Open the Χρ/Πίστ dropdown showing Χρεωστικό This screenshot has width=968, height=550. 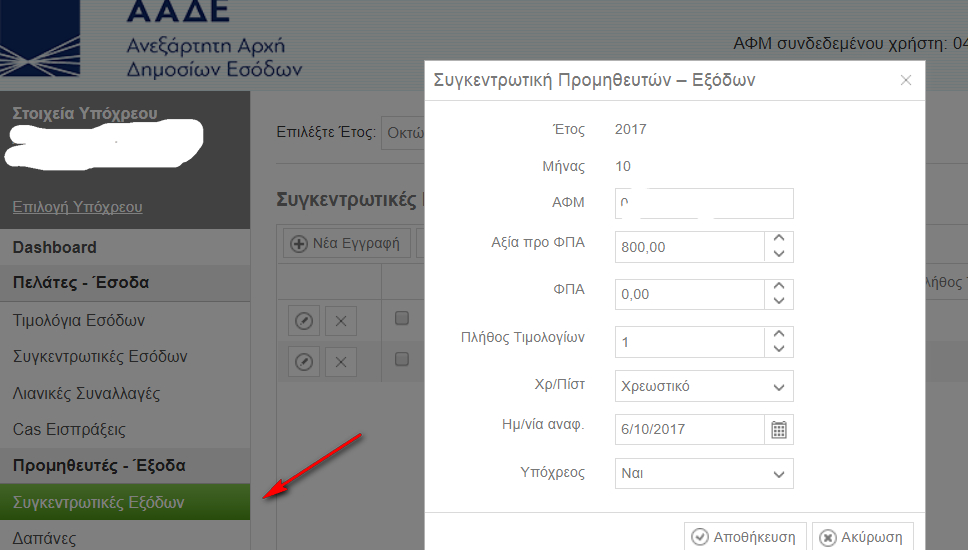(x=704, y=386)
